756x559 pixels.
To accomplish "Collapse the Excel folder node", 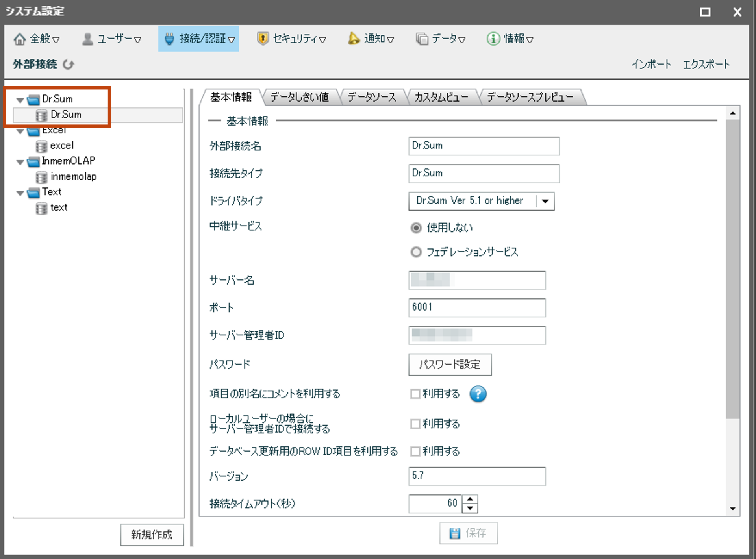I will click(x=20, y=131).
